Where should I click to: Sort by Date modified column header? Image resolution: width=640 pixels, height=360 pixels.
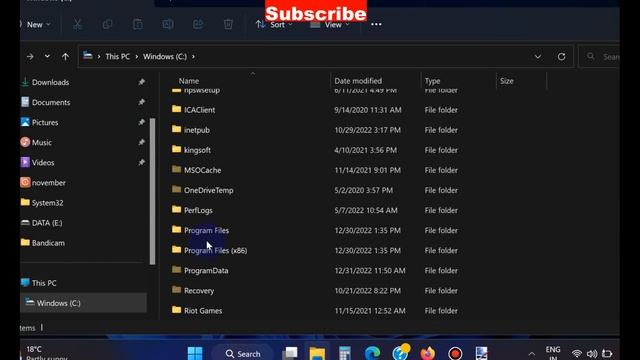pyautogui.click(x=358, y=81)
